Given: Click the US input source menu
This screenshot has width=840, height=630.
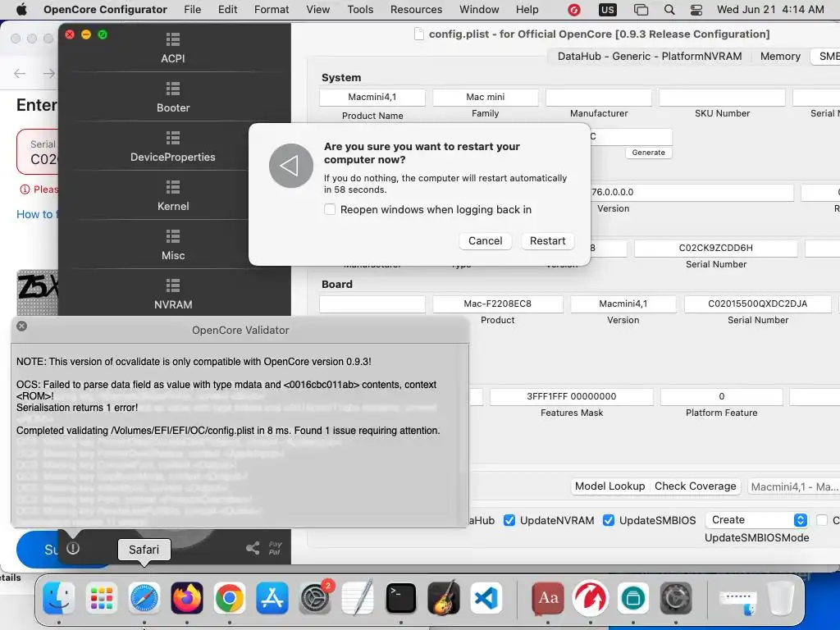Looking at the screenshot, I should (x=608, y=10).
